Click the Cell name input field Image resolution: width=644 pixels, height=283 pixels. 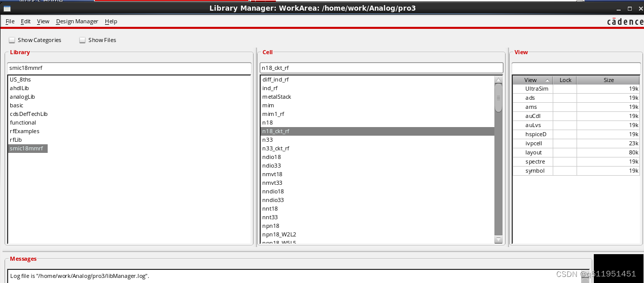[x=381, y=68]
